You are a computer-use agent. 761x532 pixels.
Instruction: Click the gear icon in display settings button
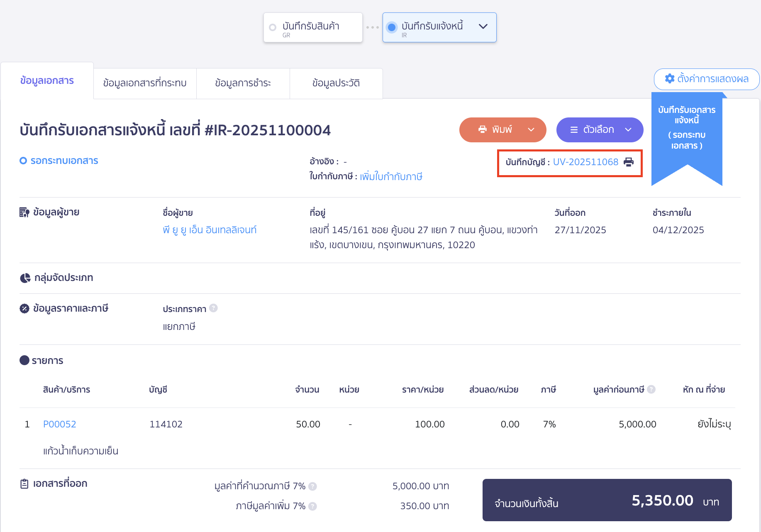[x=669, y=78]
